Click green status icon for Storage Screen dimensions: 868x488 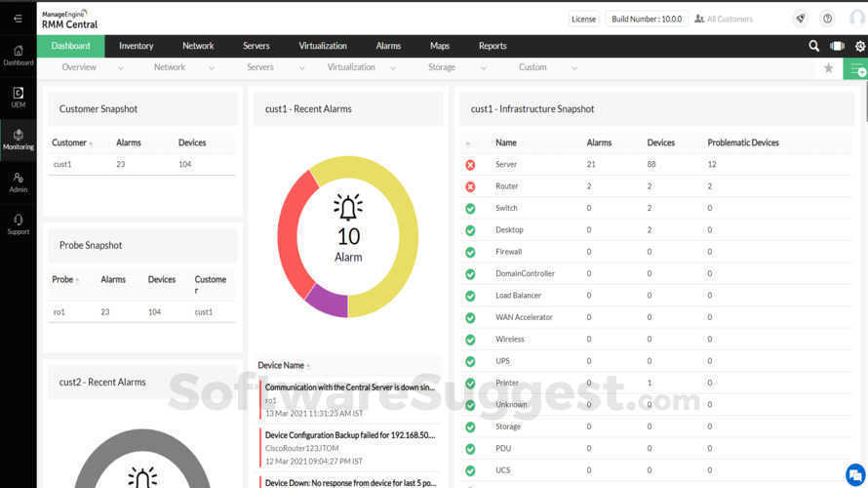click(470, 427)
